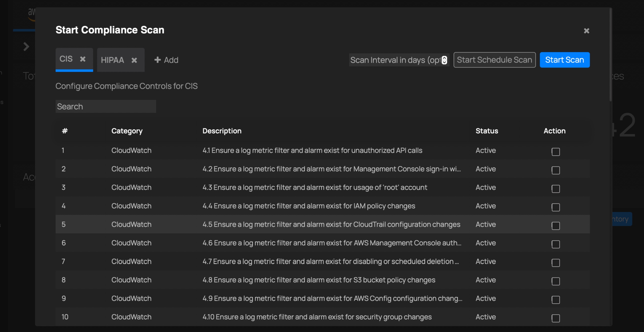
Task: Click description 4.9 AWS Config configuration changes
Action: tap(332, 298)
